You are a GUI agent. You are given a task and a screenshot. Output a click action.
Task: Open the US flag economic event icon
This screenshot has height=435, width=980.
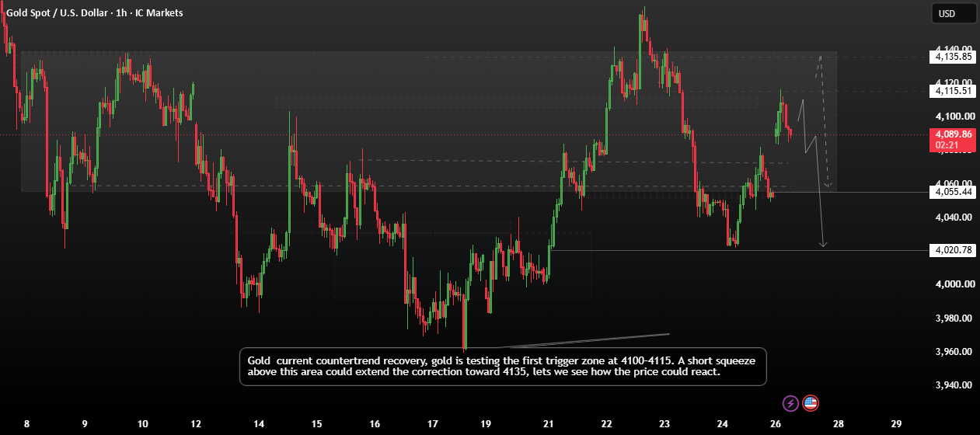811,403
